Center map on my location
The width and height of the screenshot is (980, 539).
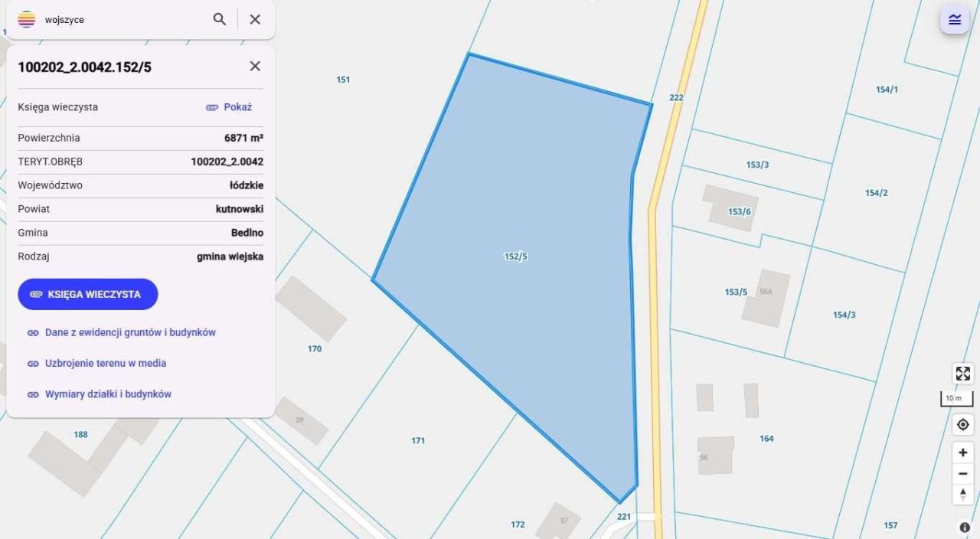pyautogui.click(x=963, y=424)
